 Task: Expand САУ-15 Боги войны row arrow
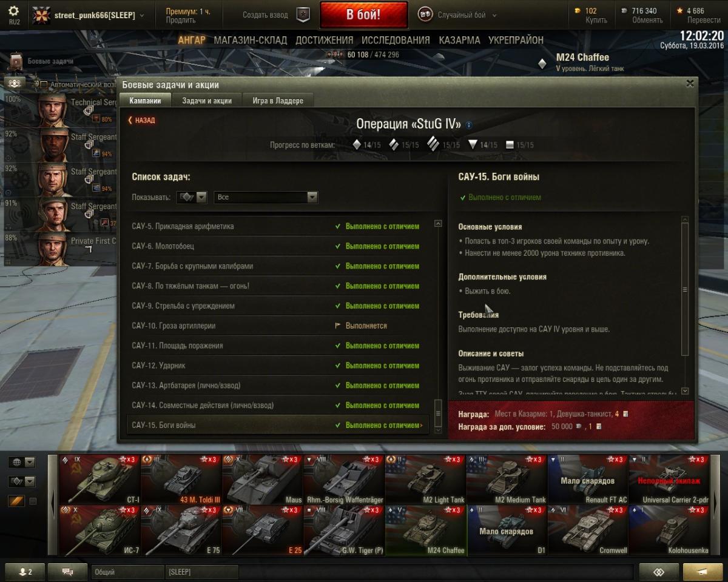pos(422,425)
